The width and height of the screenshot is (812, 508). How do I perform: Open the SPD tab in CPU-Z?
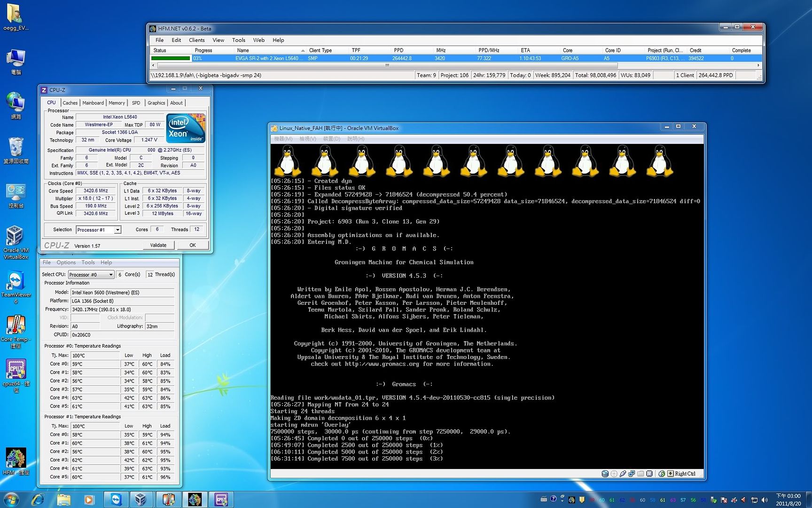tap(136, 103)
